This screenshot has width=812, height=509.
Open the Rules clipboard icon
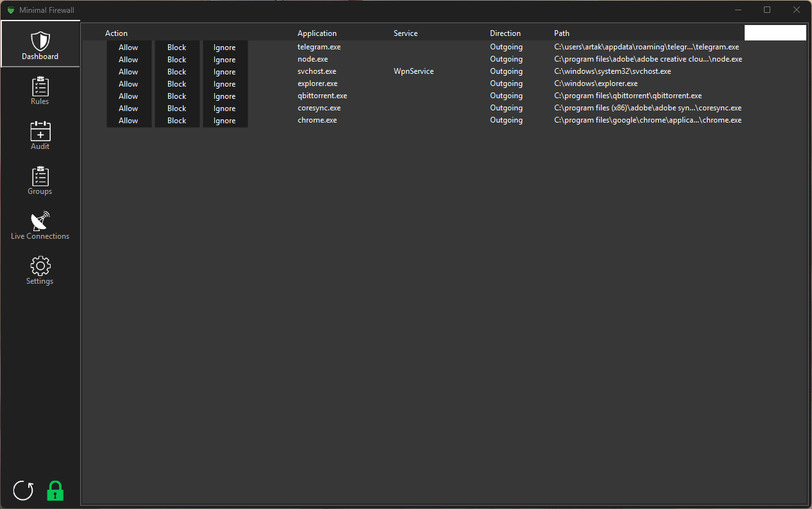pos(40,87)
